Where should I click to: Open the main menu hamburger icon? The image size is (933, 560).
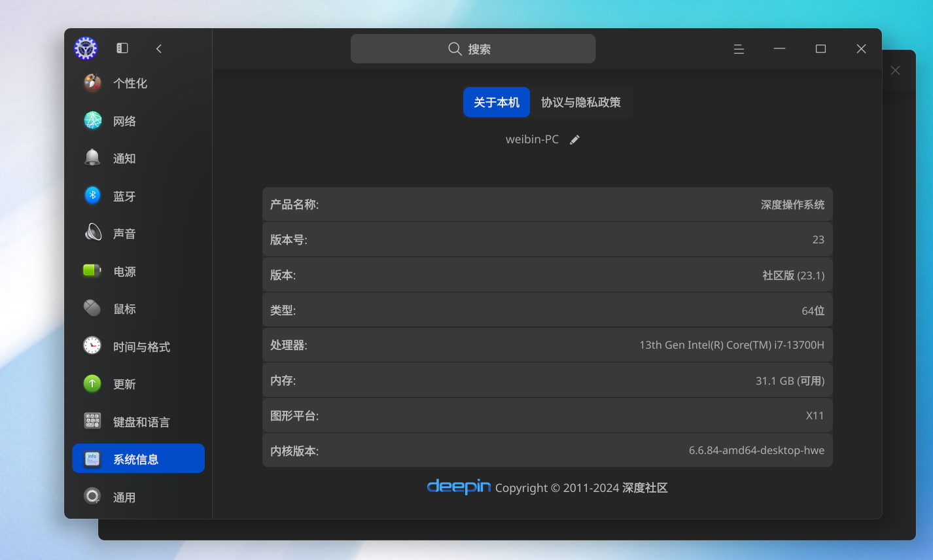[x=739, y=49]
